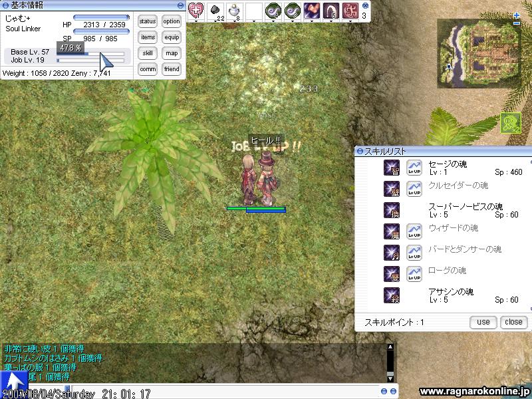Click the Heal heart icon in the hotbar
This screenshot has width=532, height=399.
(x=196, y=11)
